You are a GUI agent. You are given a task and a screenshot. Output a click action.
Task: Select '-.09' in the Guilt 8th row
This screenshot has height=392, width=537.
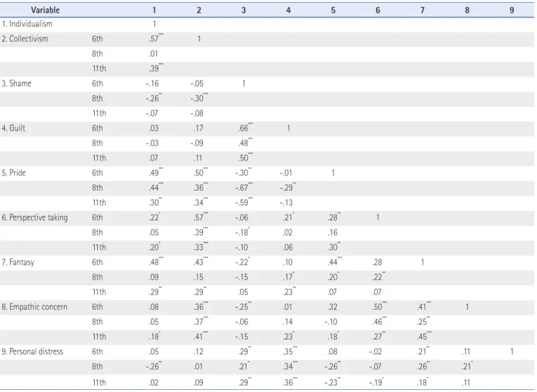pyautogui.click(x=197, y=143)
